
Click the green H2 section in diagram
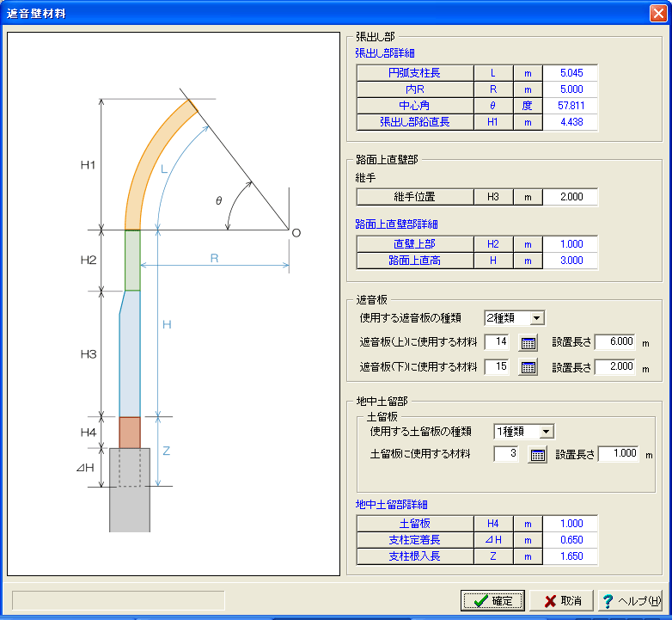132,261
